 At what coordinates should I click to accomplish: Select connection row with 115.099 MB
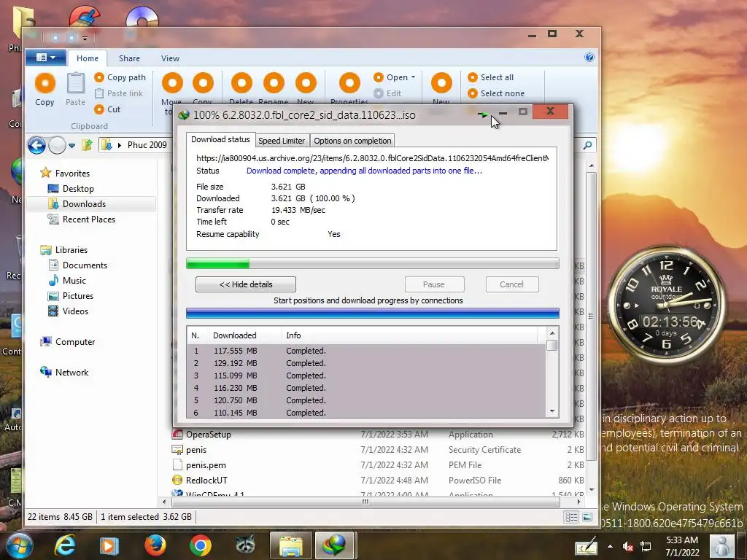(366, 376)
